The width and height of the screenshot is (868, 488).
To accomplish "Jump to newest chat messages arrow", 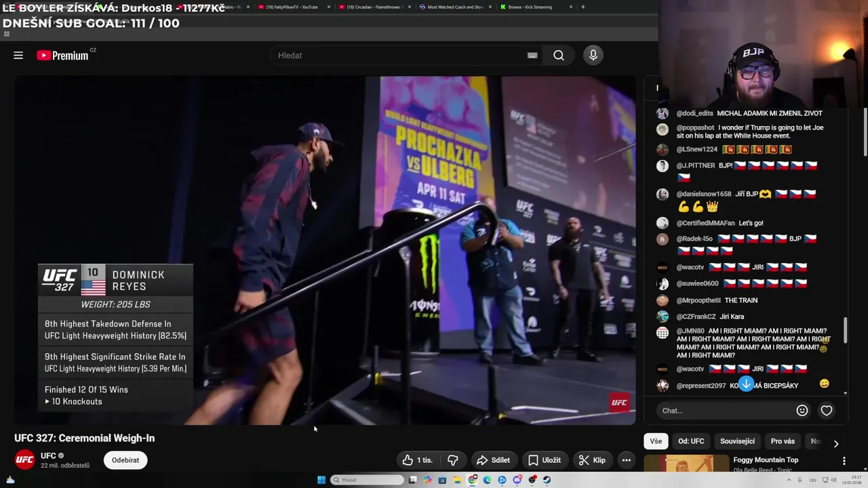I will [746, 384].
